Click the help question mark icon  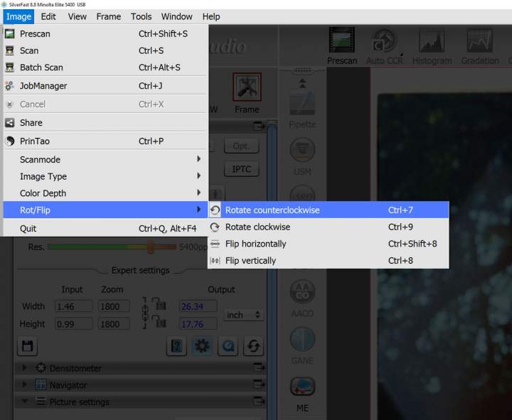tap(176, 346)
